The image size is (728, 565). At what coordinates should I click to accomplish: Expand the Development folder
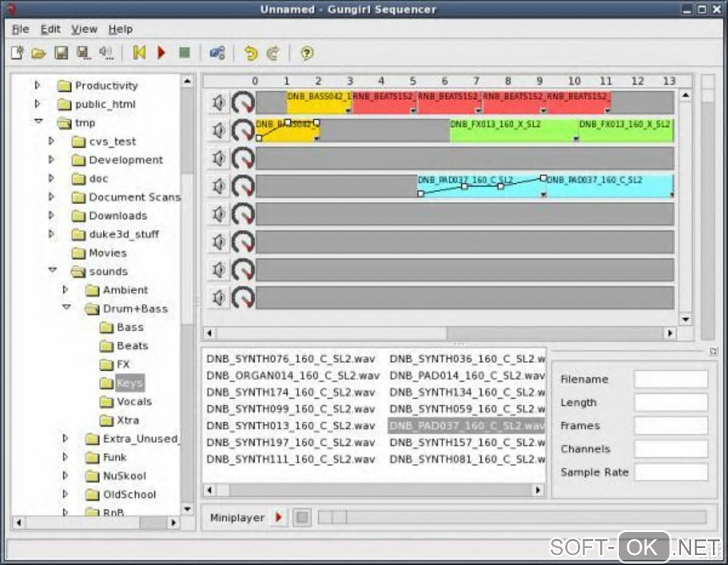[51, 159]
